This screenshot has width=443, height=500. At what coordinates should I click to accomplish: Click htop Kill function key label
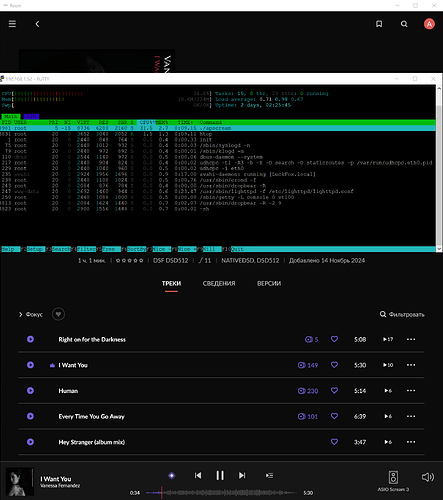click(212, 249)
